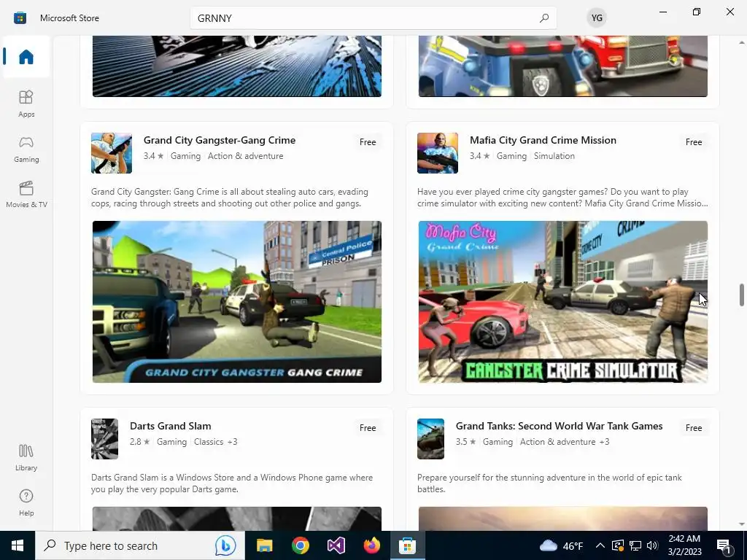Click Free button for Mafia City

[694, 142]
